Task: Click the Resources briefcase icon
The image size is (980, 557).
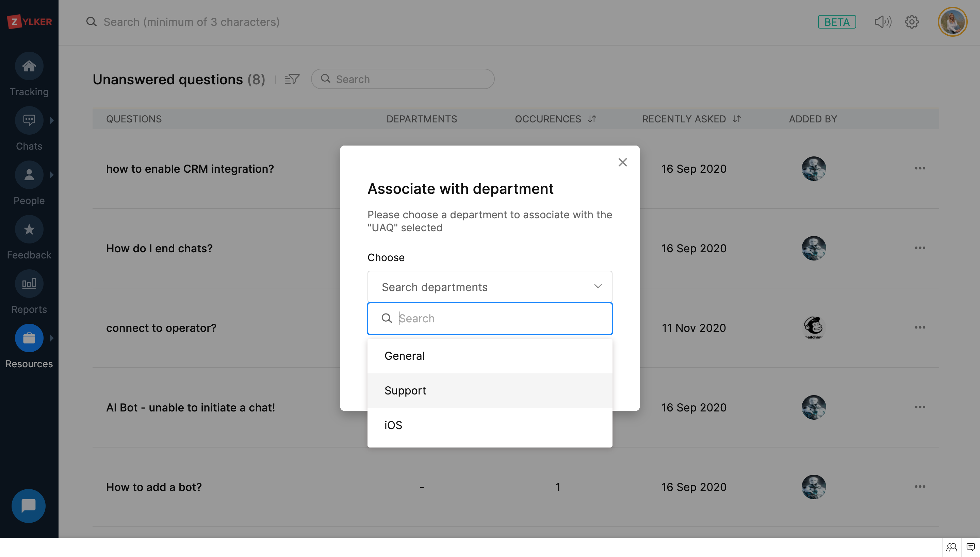Action: (x=29, y=338)
